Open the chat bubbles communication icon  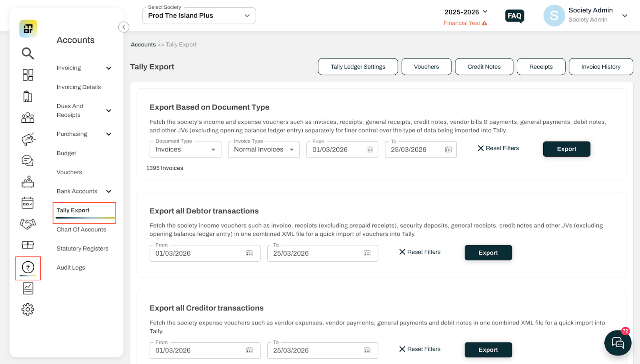point(28,161)
